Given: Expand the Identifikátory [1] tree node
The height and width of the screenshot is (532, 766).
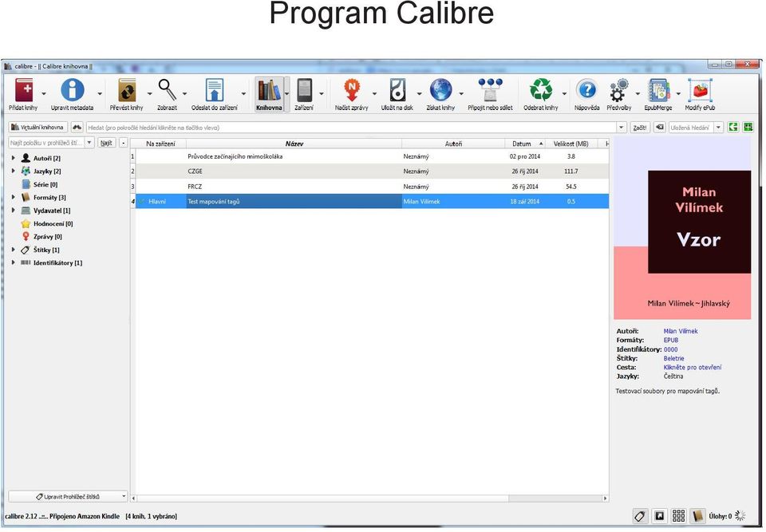Looking at the screenshot, I should click(14, 262).
